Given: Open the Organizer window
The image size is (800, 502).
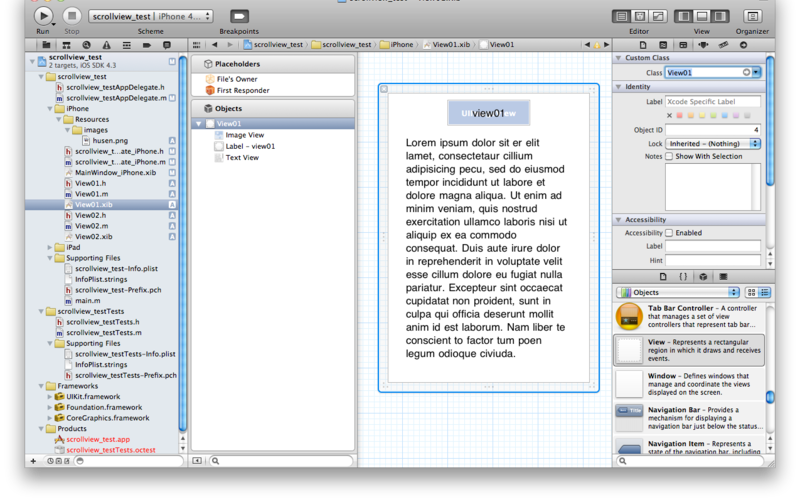Looking at the screenshot, I should (752, 16).
